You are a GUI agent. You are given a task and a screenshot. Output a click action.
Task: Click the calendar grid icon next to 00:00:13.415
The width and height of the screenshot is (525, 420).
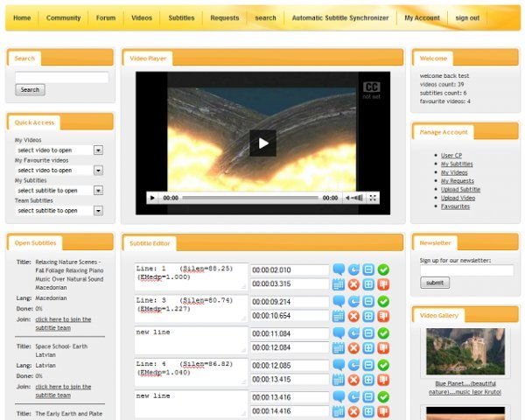339,379
